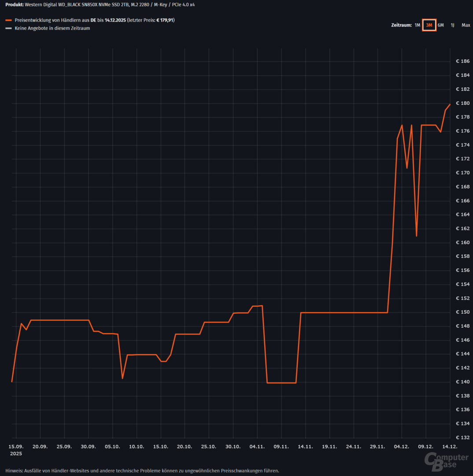Click the € 150 label on price axis
The image size is (473, 476).
pyautogui.click(x=462, y=312)
